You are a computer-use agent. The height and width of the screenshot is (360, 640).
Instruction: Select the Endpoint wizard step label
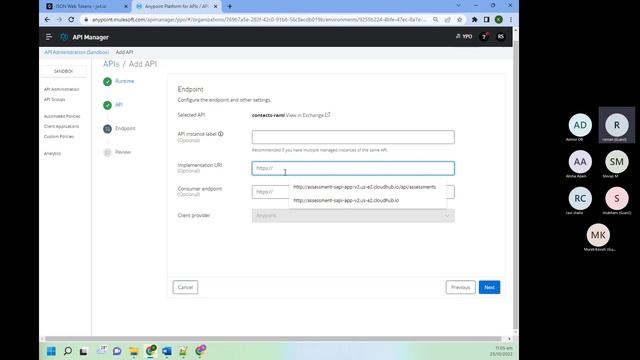click(x=125, y=128)
